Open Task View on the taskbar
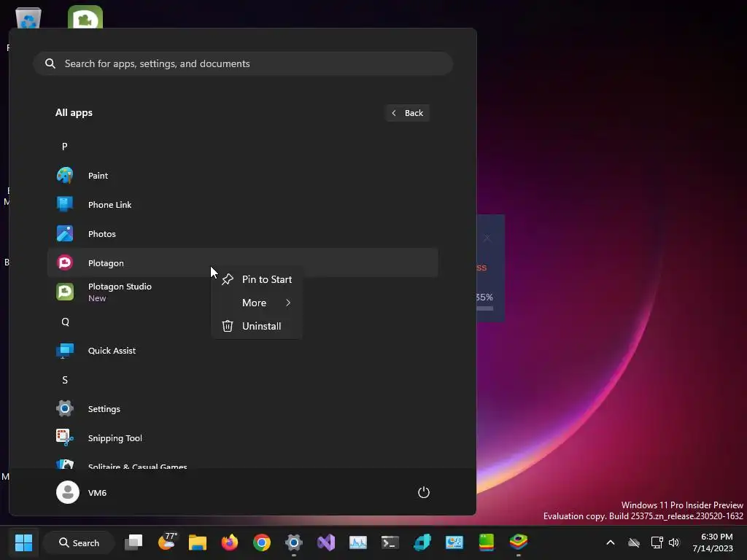Viewport: 747px width, 560px height. 133,542
